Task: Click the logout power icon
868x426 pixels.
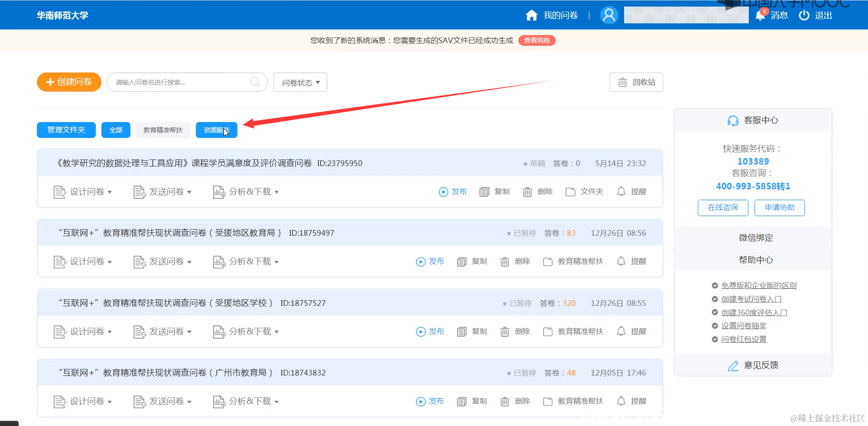Action: point(803,14)
